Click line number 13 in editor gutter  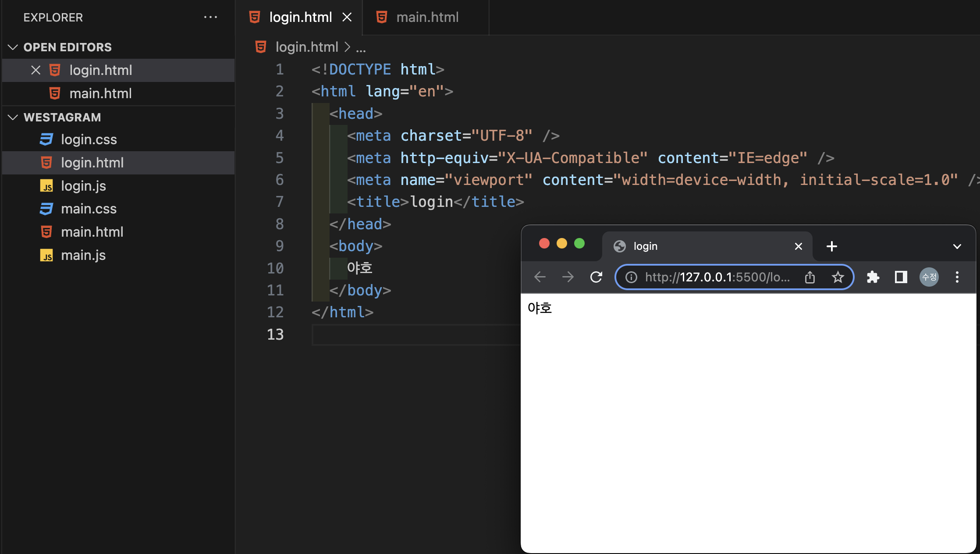275,334
